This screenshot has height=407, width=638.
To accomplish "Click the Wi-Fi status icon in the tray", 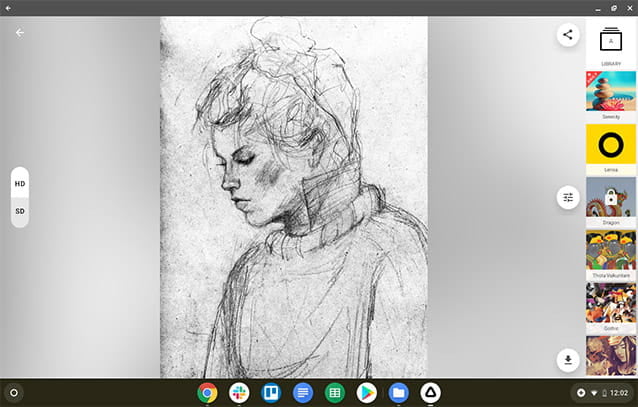I will [x=594, y=393].
